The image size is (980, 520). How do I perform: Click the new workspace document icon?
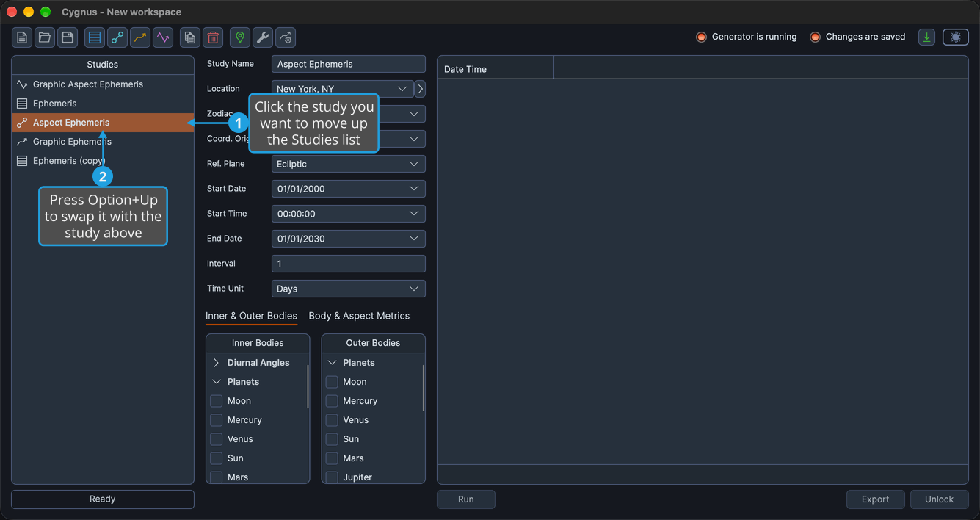22,37
